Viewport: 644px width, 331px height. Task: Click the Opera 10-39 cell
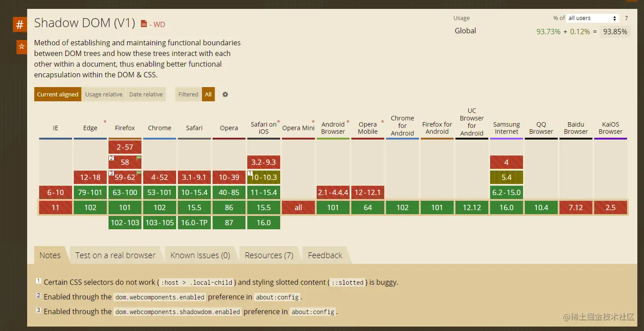(x=229, y=177)
